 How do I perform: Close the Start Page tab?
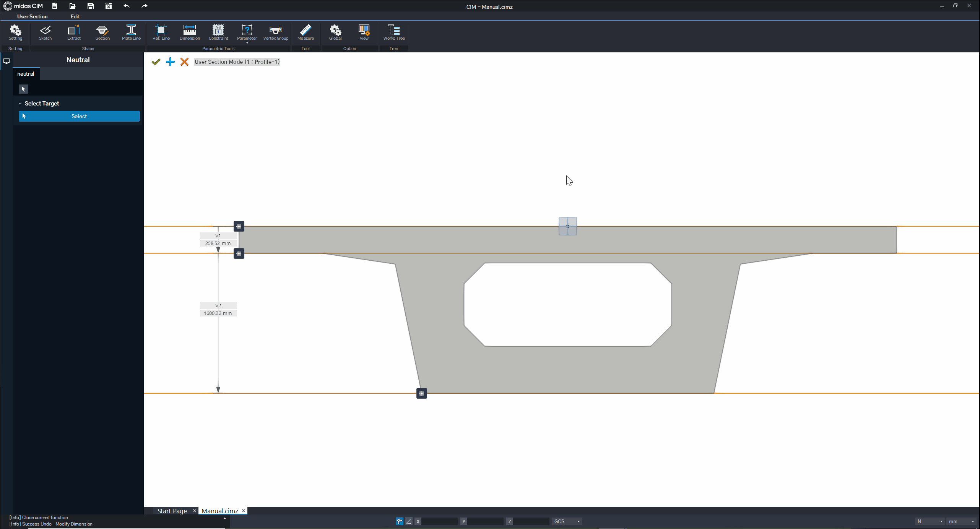pyautogui.click(x=194, y=511)
